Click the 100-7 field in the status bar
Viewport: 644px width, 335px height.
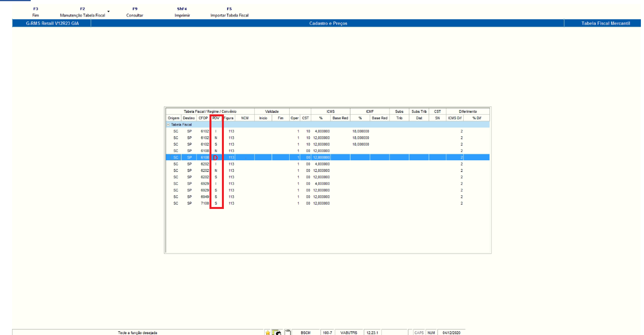click(x=328, y=333)
